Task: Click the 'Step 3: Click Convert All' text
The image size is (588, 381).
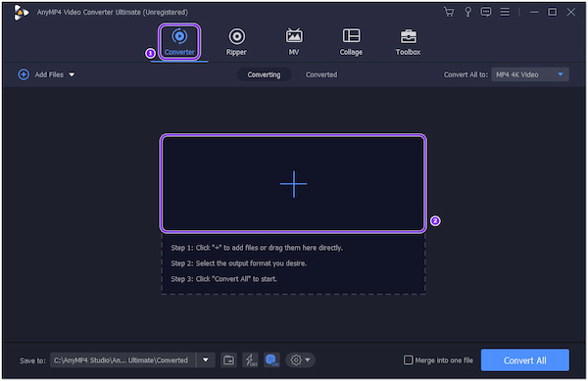Action: pyautogui.click(x=223, y=279)
